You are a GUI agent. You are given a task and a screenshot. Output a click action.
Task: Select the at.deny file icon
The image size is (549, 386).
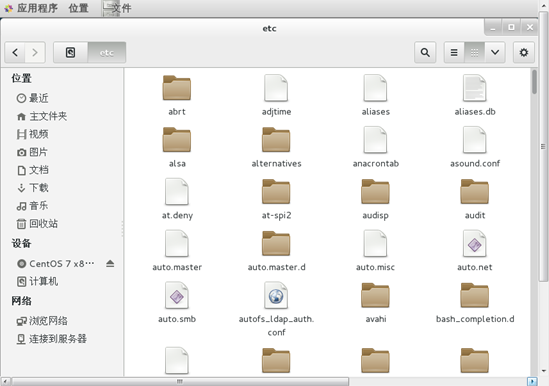(177, 192)
